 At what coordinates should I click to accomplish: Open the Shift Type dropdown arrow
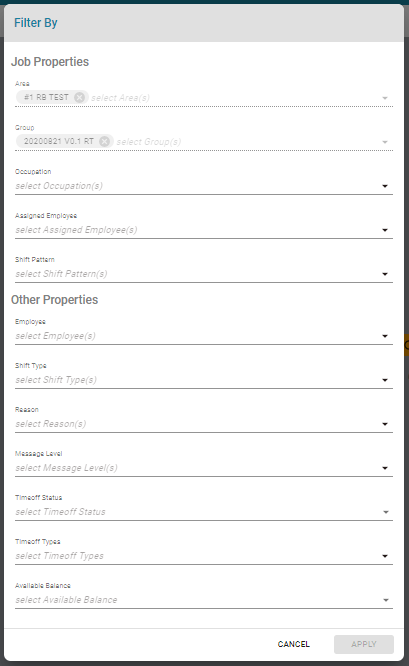385,380
